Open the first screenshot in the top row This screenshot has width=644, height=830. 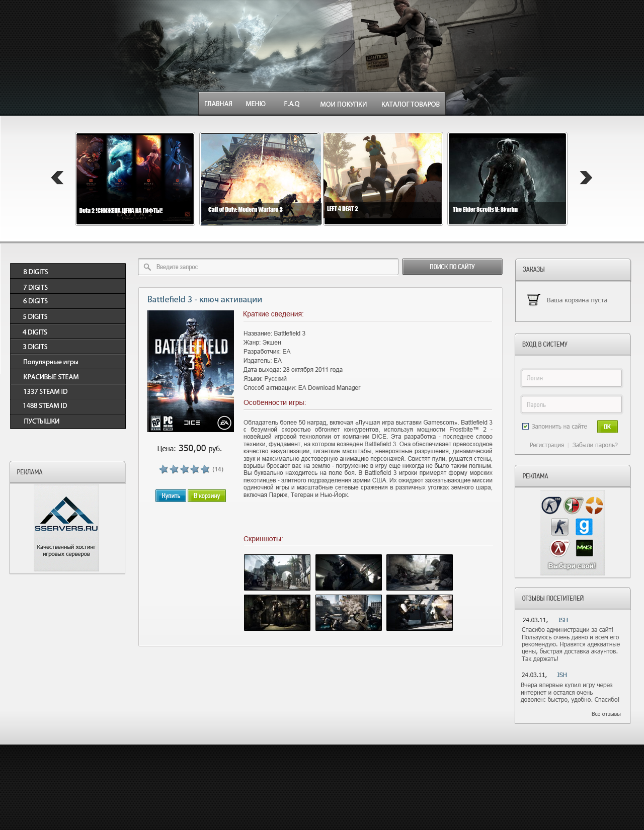[x=277, y=572]
